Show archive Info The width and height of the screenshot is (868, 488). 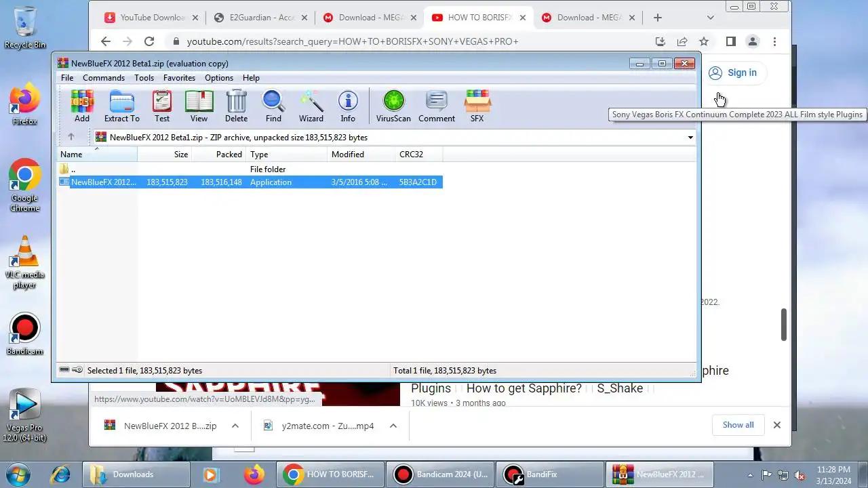348,106
